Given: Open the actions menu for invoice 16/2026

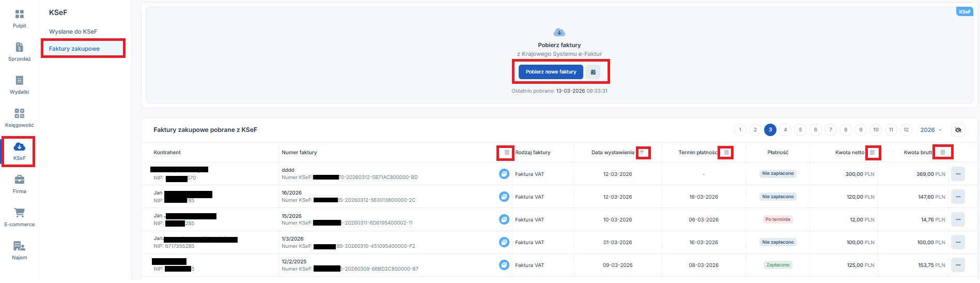Looking at the screenshot, I should coord(958,197).
